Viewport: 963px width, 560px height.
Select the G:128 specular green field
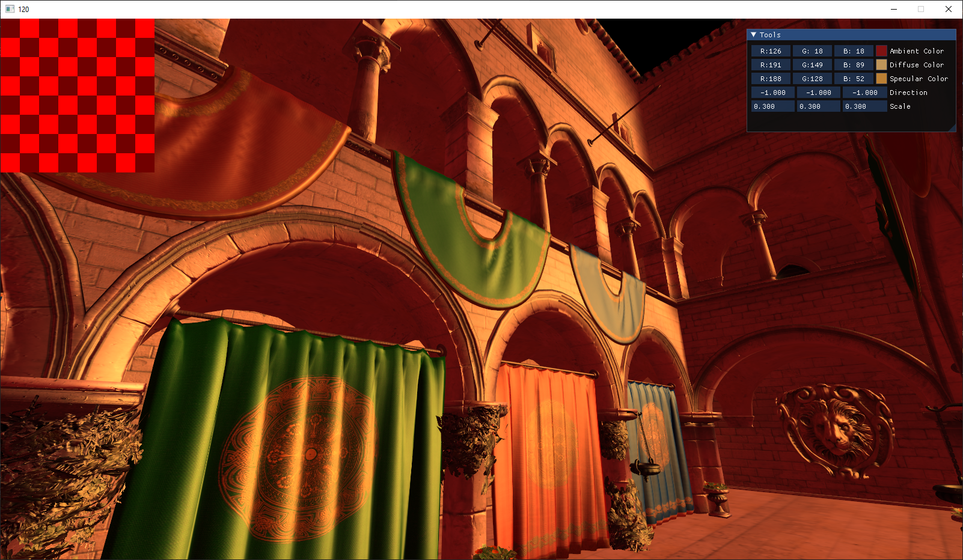[x=813, y=78]
